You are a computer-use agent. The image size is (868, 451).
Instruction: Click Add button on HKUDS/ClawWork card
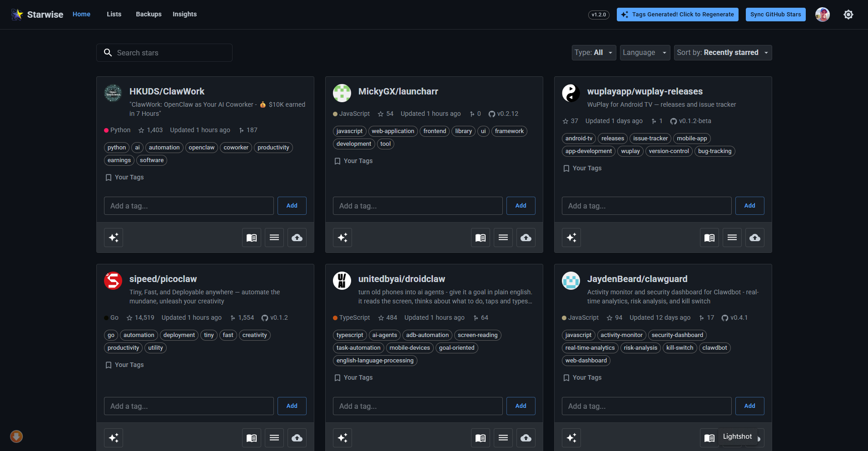click(x=292, y=206)
